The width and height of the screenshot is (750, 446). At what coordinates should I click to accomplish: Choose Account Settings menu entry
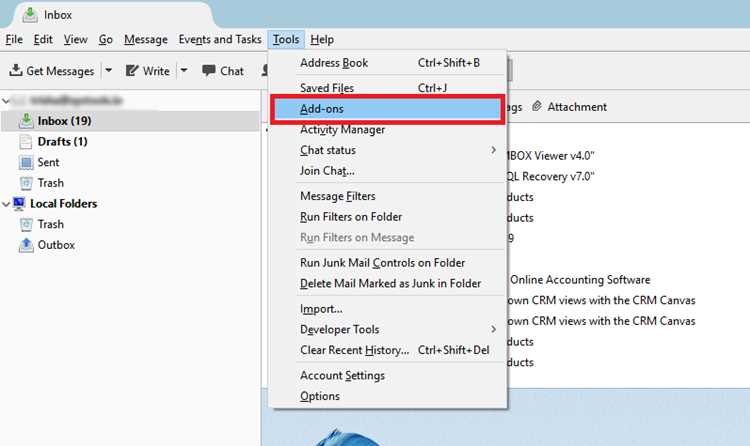[342, 376]
